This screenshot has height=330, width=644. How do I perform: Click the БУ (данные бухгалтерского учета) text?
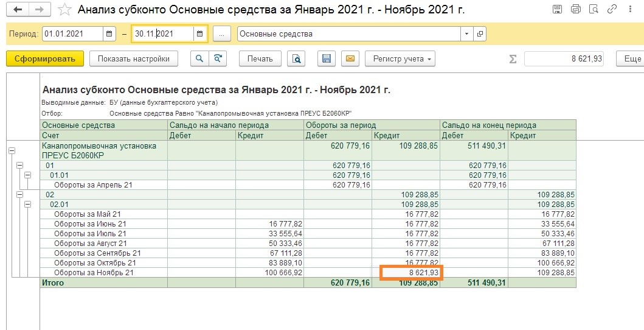164,103
